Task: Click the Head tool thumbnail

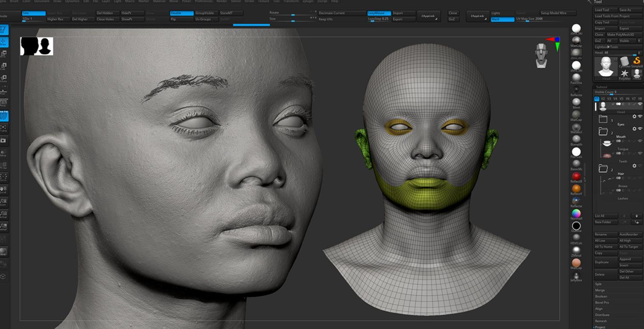Action: tap(606, 67)
